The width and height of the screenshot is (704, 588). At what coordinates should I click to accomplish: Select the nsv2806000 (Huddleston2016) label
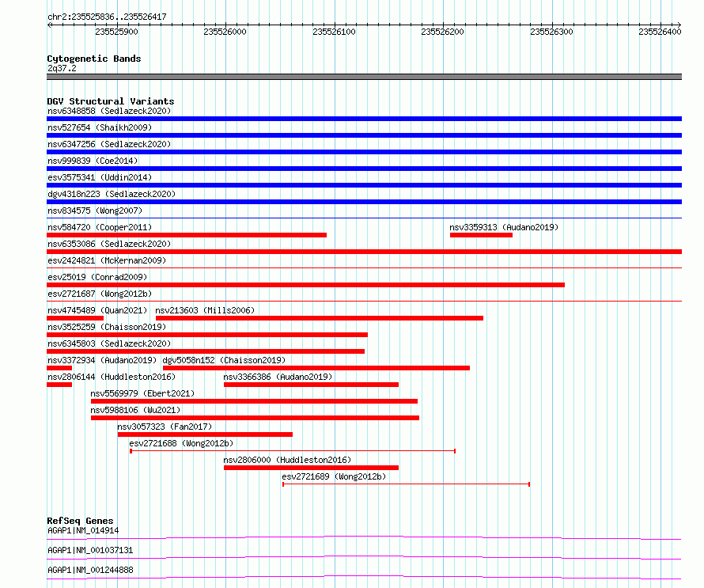pos(287,460)
